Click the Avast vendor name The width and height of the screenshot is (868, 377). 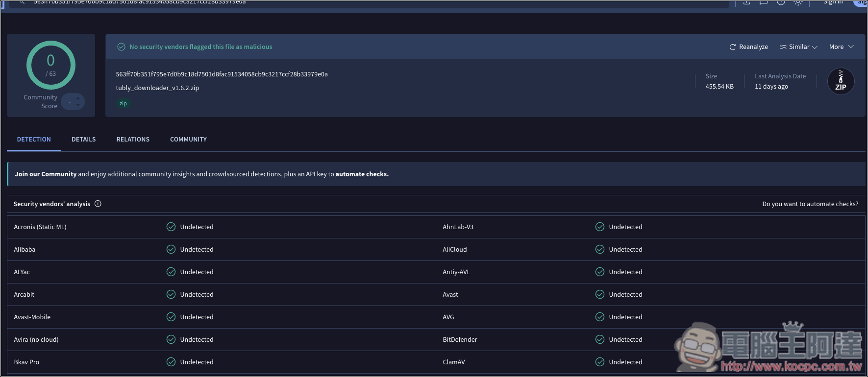point(450,295)
